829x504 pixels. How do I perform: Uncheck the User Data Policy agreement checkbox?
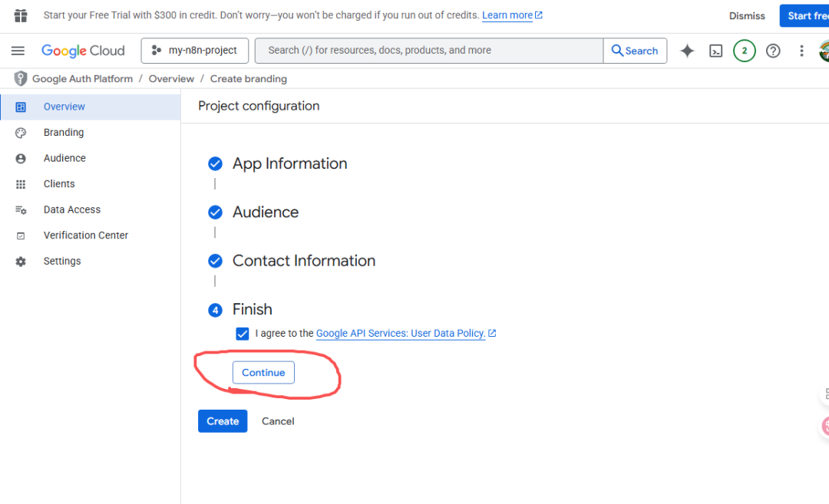pos(243,334)
